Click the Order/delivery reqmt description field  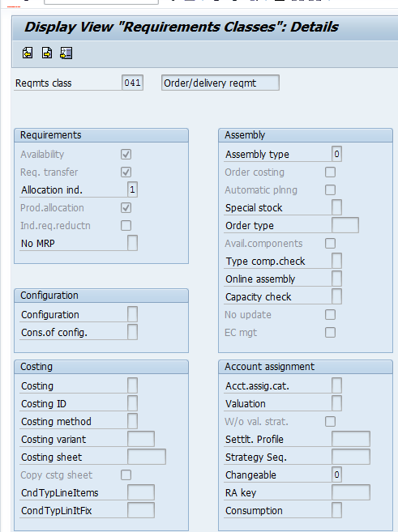coord(220,83)
